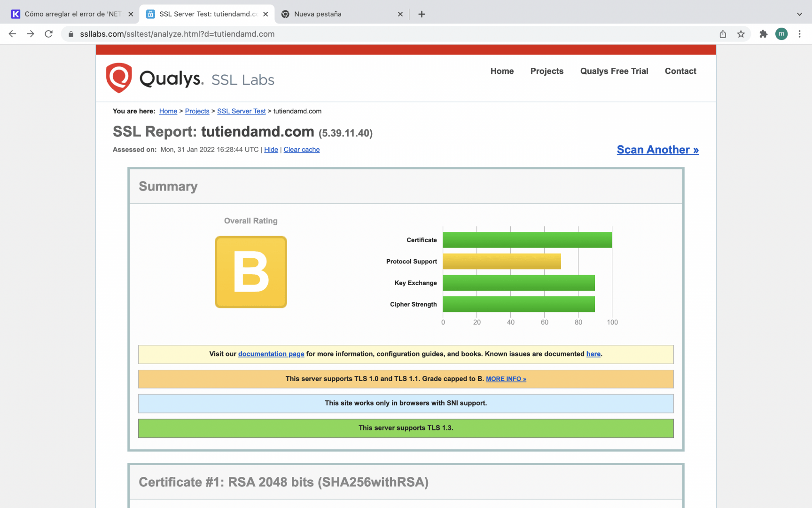812x508 pixels.
Task: Expand the tab search chevron
Action: point(799,14)
